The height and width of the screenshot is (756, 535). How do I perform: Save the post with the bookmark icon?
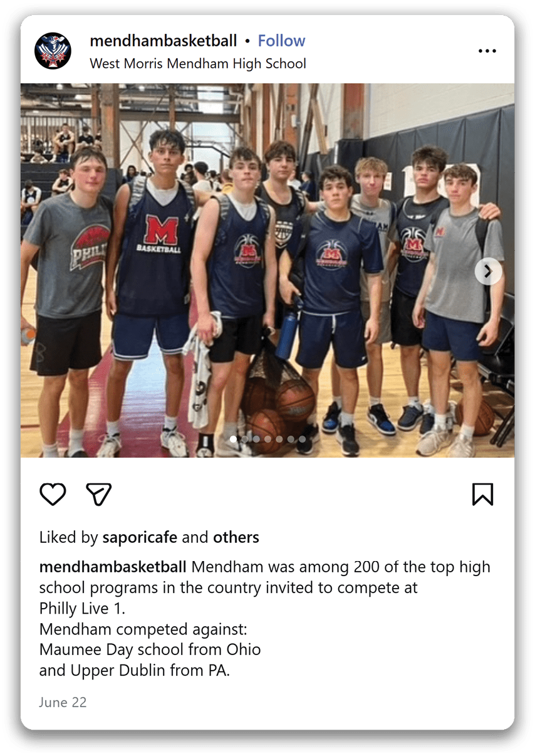point(482,494)
